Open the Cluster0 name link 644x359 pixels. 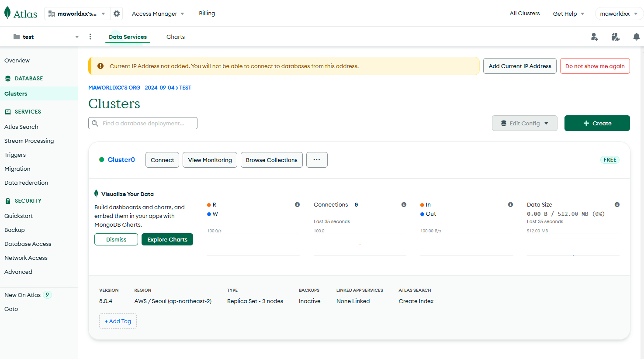click(121, 160)
